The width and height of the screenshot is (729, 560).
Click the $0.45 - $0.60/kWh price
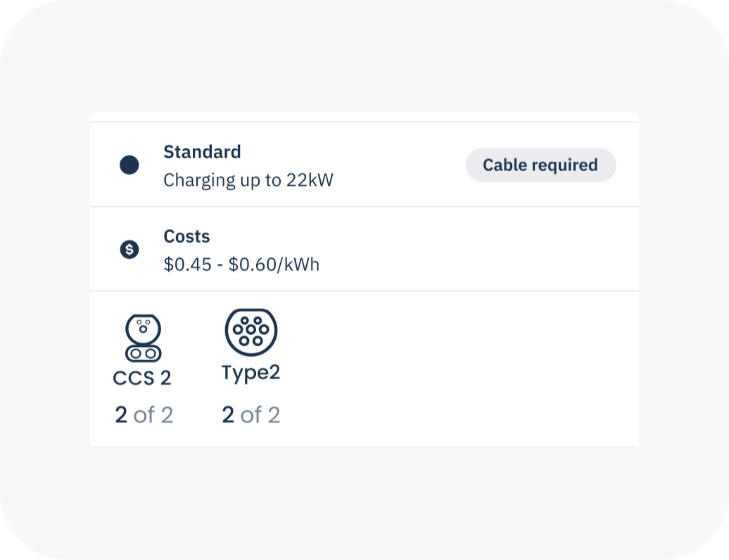coord(241,265)
